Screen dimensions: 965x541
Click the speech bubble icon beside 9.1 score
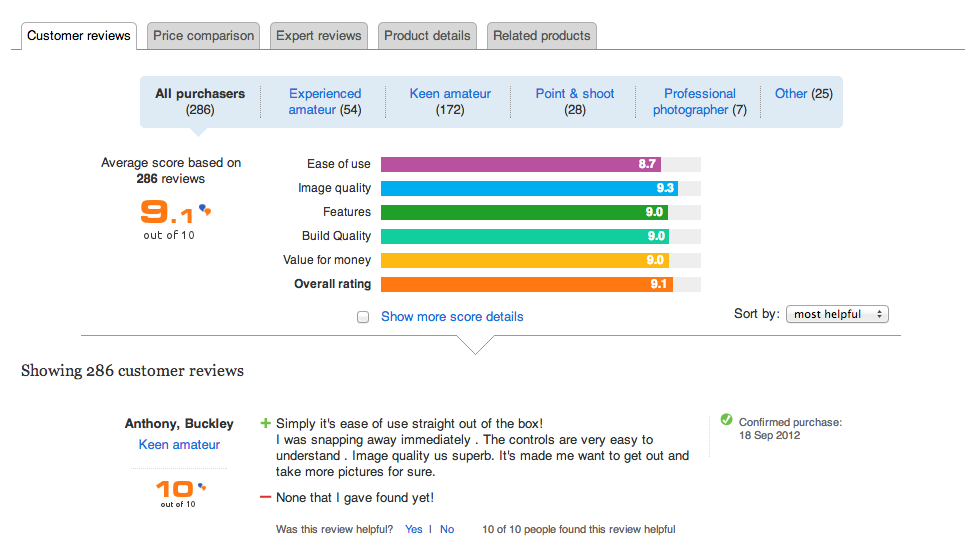(205, 210)
